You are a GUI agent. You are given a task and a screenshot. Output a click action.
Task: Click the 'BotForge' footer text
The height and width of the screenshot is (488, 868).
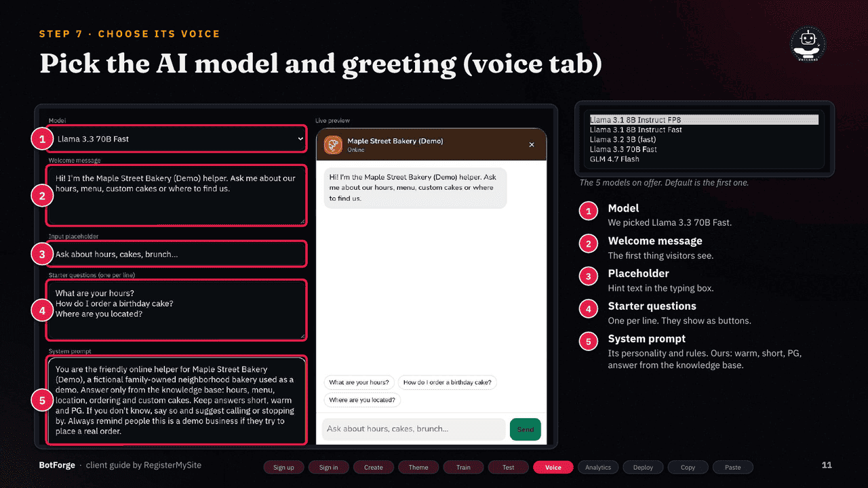(x=56, y=466)
